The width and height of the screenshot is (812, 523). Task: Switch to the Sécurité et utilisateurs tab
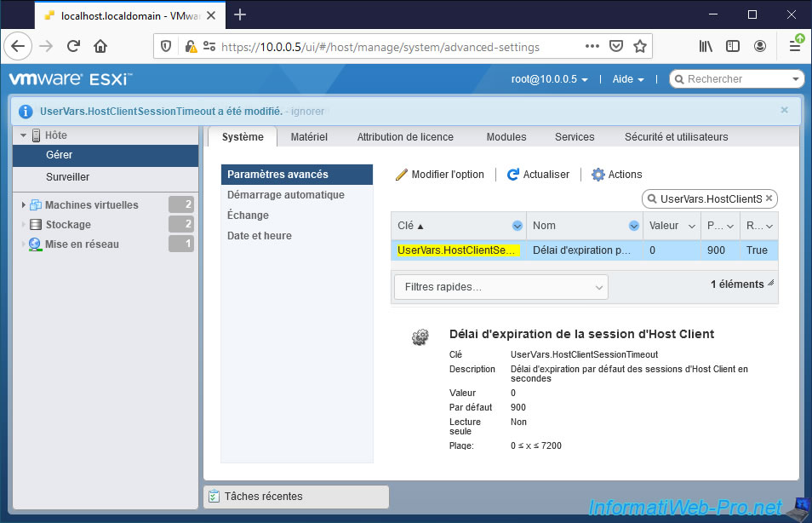[676, 137]
